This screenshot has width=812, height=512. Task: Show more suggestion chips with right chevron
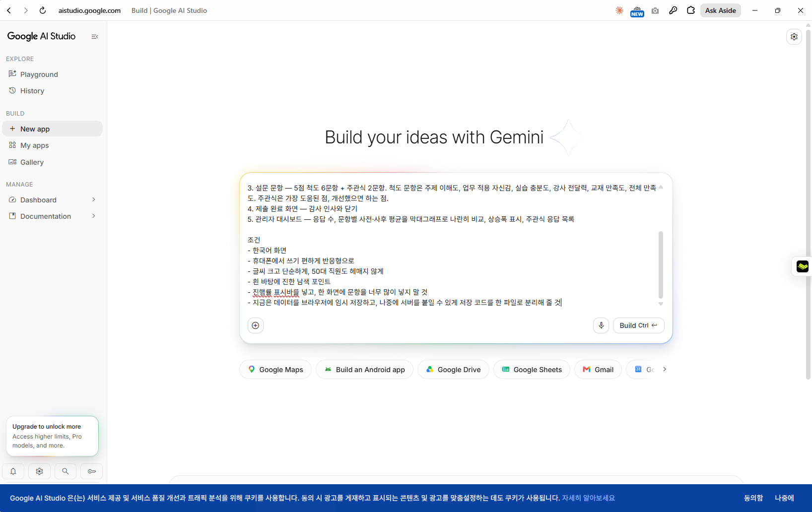pyautogui.click(x=665, y=369)
